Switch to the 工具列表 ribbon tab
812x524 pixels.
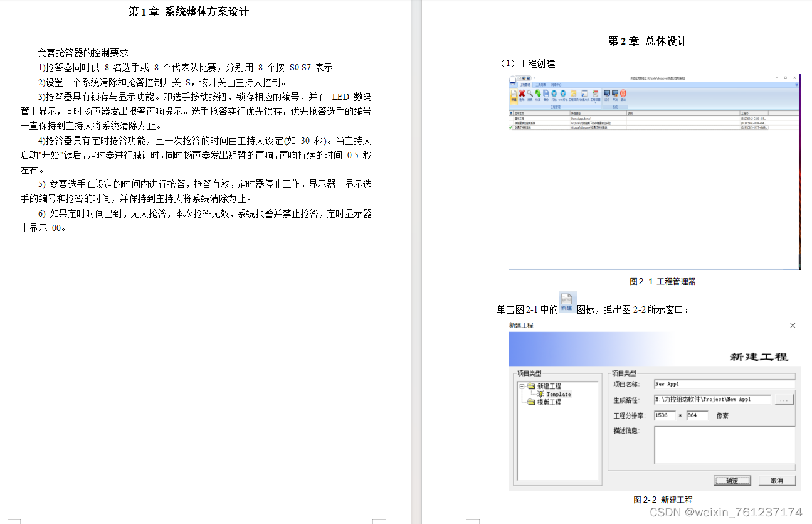540,85
